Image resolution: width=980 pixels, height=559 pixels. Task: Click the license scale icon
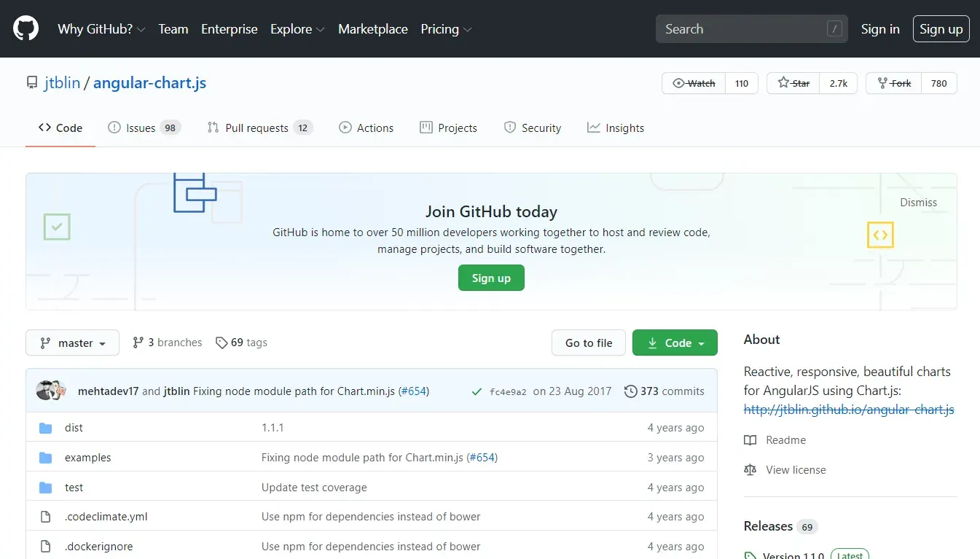pos(750,470)
